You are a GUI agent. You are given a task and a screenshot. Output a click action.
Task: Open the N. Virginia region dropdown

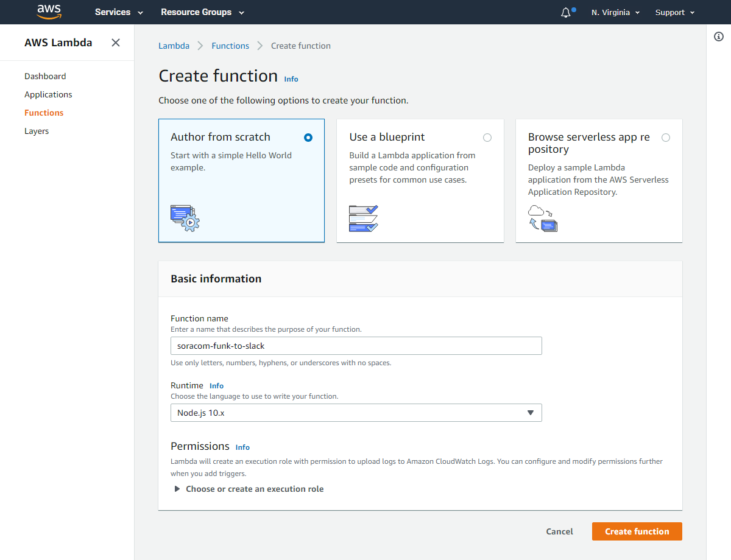(x=615, y=13)
